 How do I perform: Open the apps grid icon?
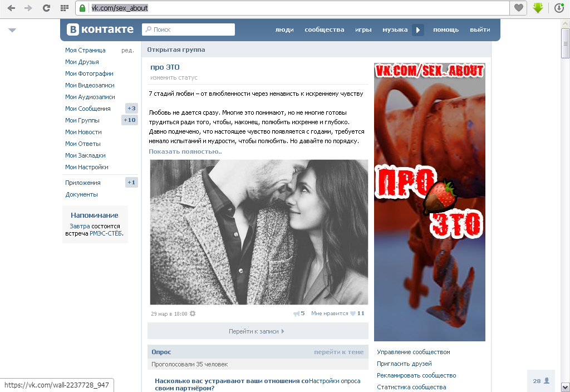65,8
